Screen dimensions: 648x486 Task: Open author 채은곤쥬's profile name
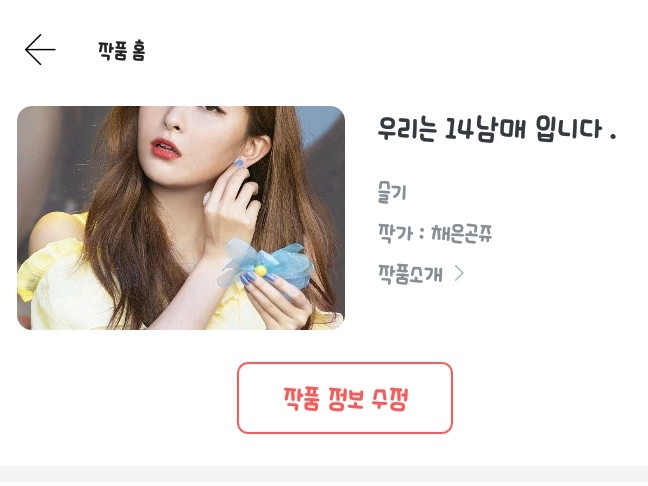[462, 233]
